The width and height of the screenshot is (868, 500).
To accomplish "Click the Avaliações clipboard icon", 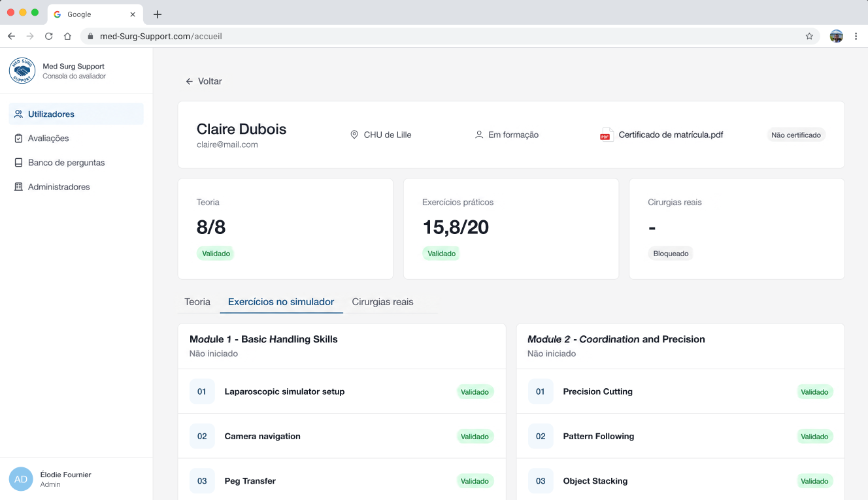I will [18, 139].
